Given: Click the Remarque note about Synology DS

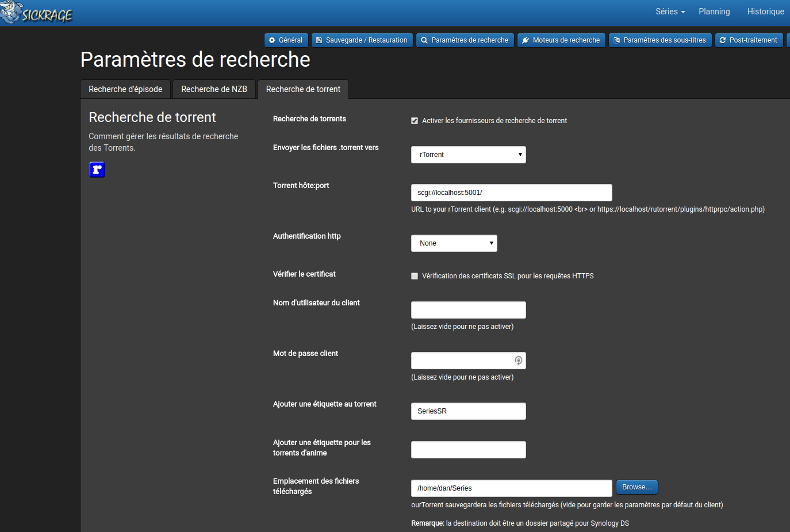Looking at the screenshot, I should click(x=520, y=523).
